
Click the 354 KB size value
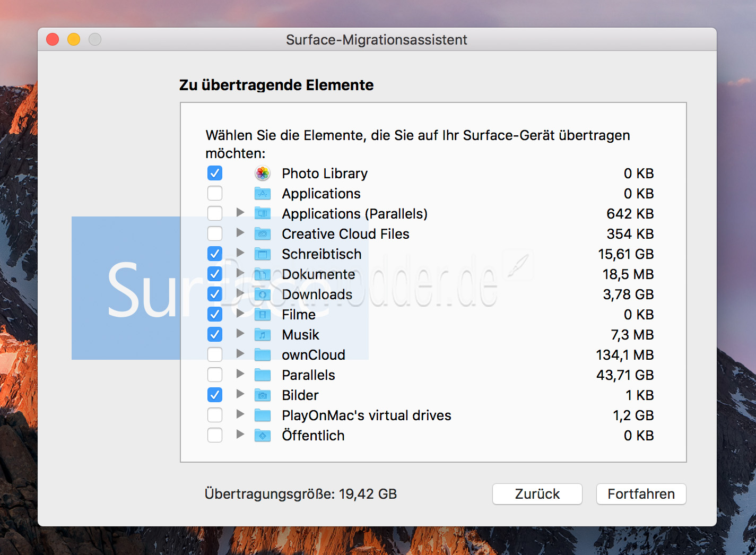[x=630, y=234]
